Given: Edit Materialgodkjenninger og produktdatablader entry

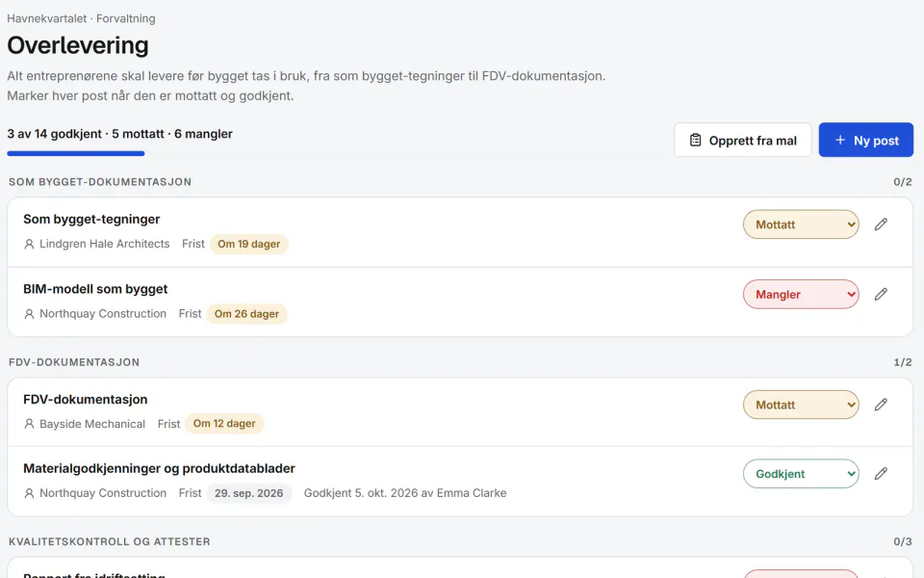Looking at the screenshot, I should tap(881, 474).
